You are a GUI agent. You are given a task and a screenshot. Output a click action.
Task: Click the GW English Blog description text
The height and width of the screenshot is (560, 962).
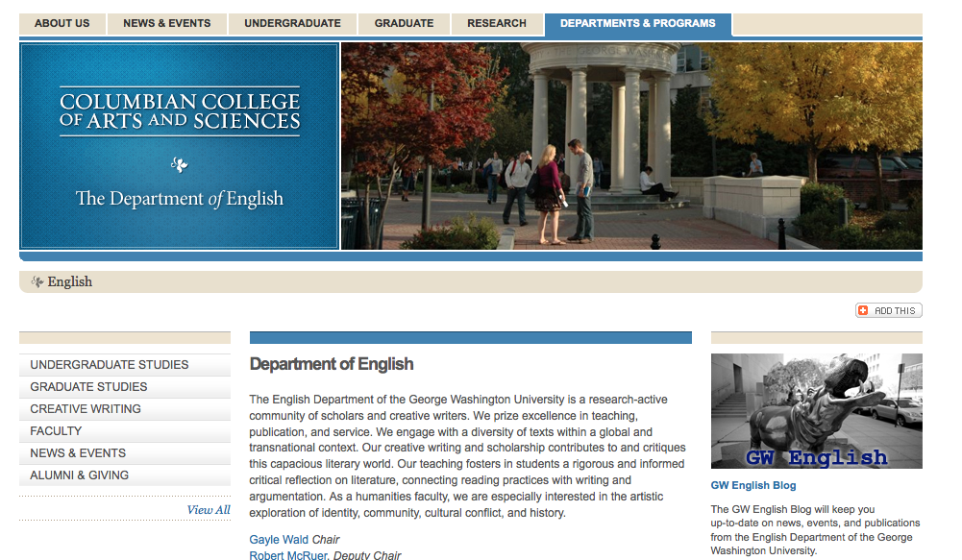pyautogui.click(x=815, y=530)
